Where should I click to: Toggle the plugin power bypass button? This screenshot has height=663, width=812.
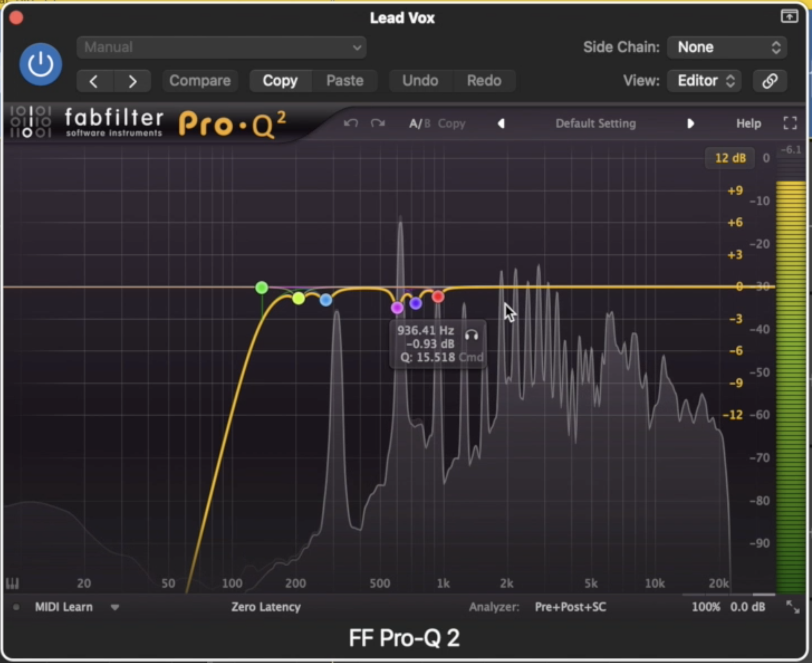(x=40, y=64)
